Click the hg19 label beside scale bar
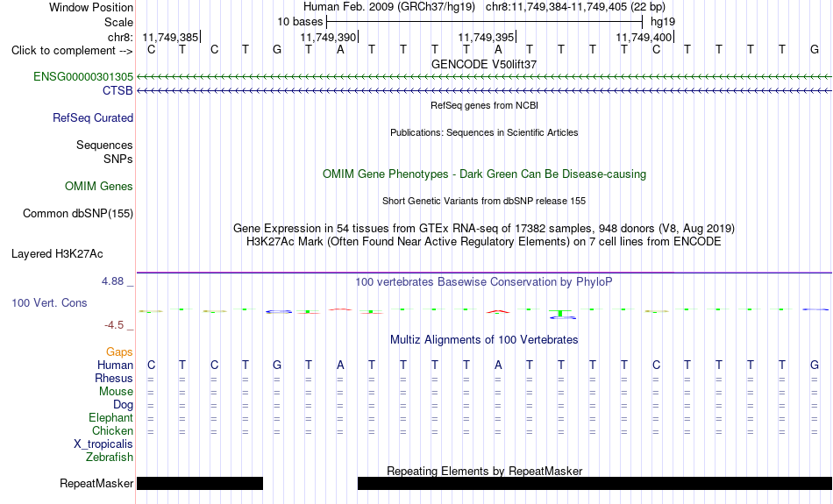 click(x=663, y=22)
